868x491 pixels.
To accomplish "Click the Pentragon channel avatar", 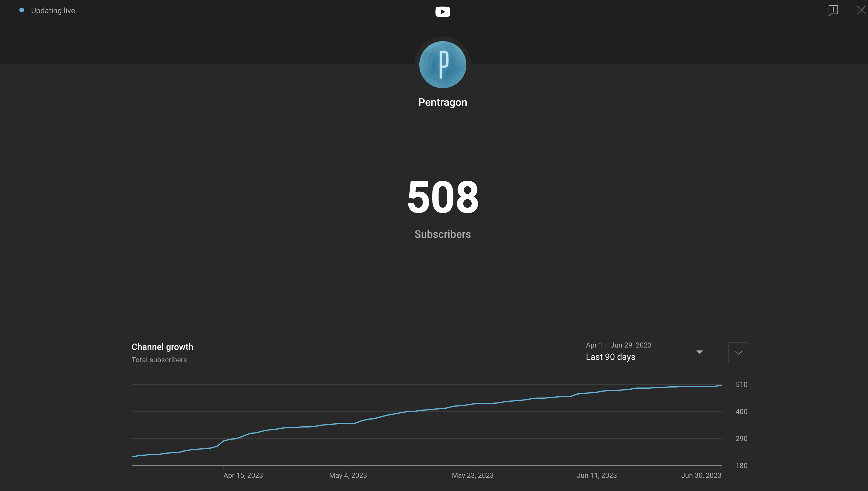I will (443, 65).
